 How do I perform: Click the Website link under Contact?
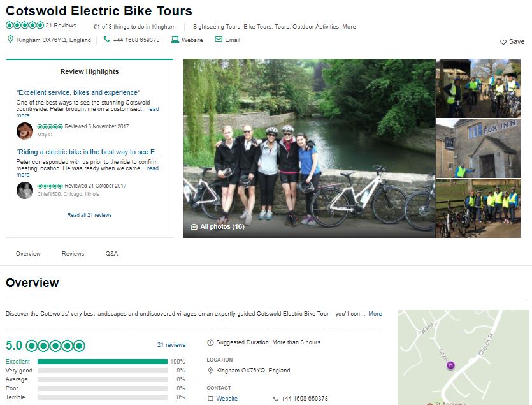pos(227,399)
